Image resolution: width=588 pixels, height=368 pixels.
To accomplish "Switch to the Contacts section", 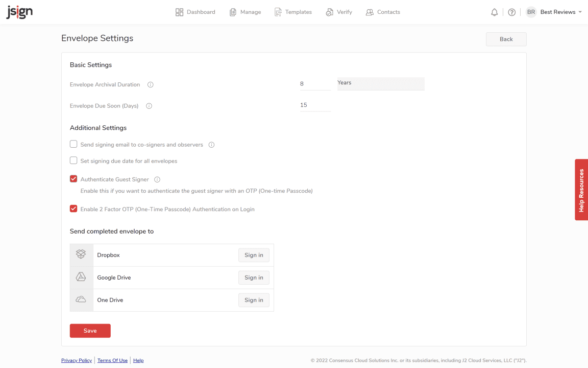I will (383, 12).
